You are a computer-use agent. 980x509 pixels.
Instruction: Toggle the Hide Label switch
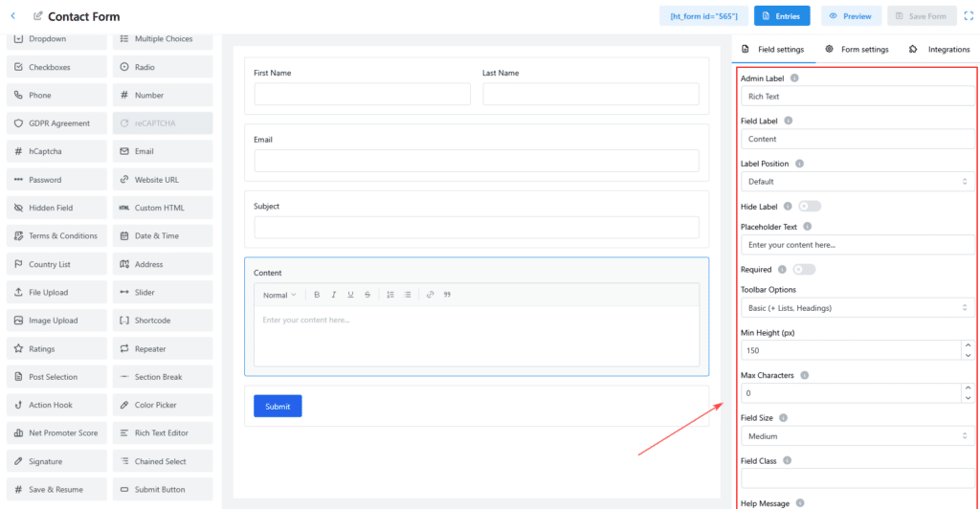click(810, 206)
